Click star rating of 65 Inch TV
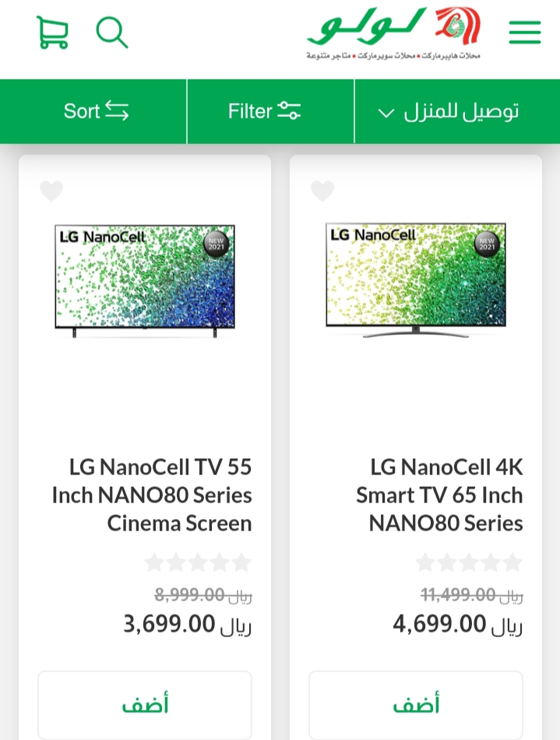 (469, 562)
